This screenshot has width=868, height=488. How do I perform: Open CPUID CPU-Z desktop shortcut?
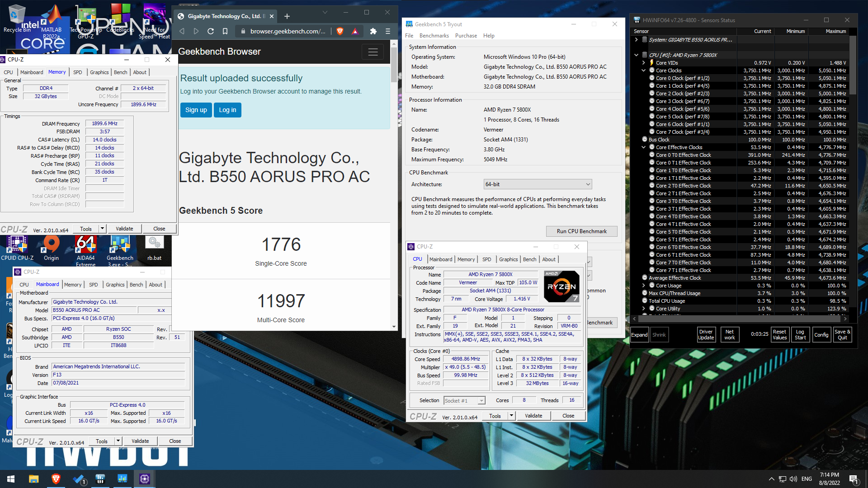coord(17,248)
